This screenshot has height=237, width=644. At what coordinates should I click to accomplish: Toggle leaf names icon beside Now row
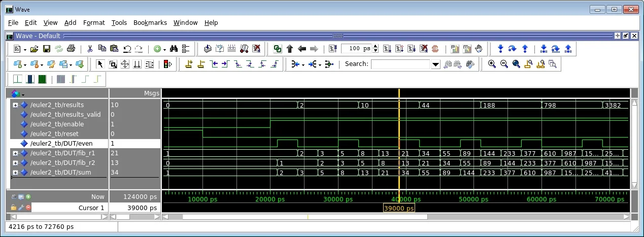point(14,197)
